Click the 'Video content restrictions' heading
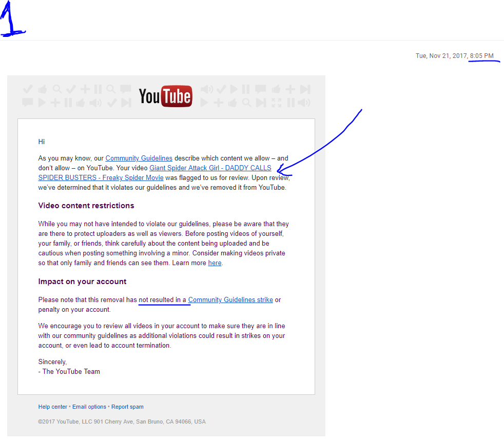This screenshot has height=441, width=504. (86, 206)
